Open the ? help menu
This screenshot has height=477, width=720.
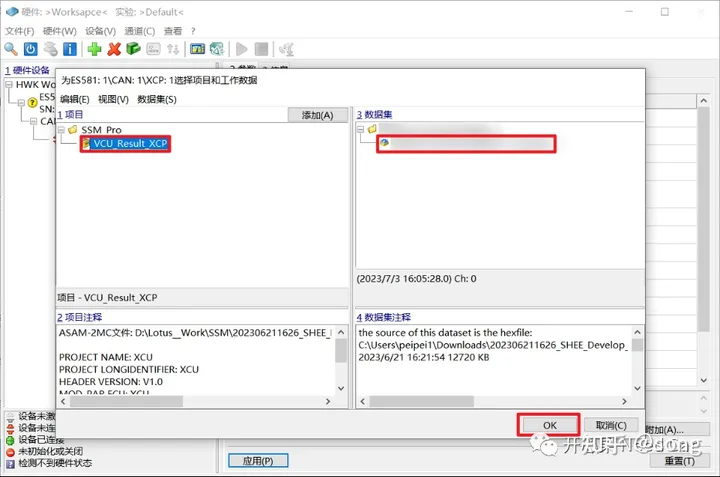coord(193,31)
